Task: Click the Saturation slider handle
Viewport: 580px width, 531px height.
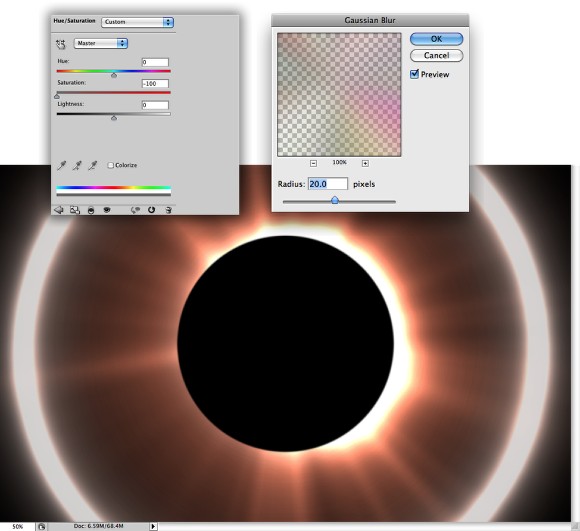Action: click(57, 97)
